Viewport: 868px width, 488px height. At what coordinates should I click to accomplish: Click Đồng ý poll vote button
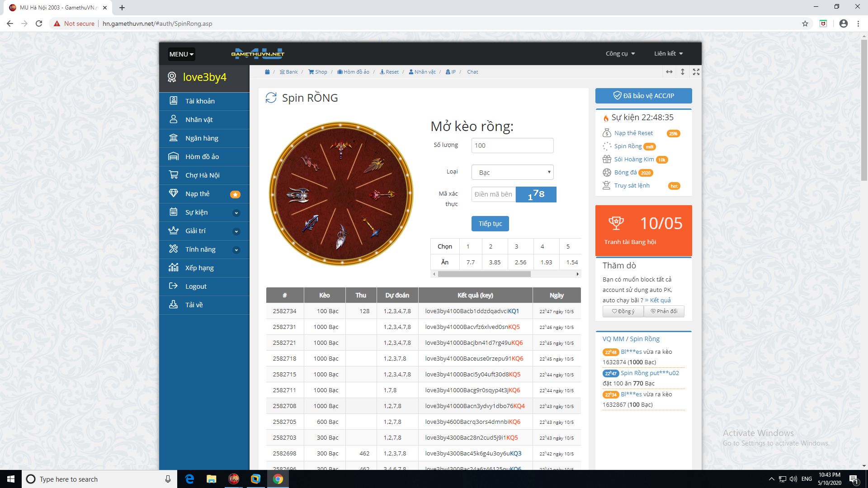pyautogui.click(x=623, y=311)
